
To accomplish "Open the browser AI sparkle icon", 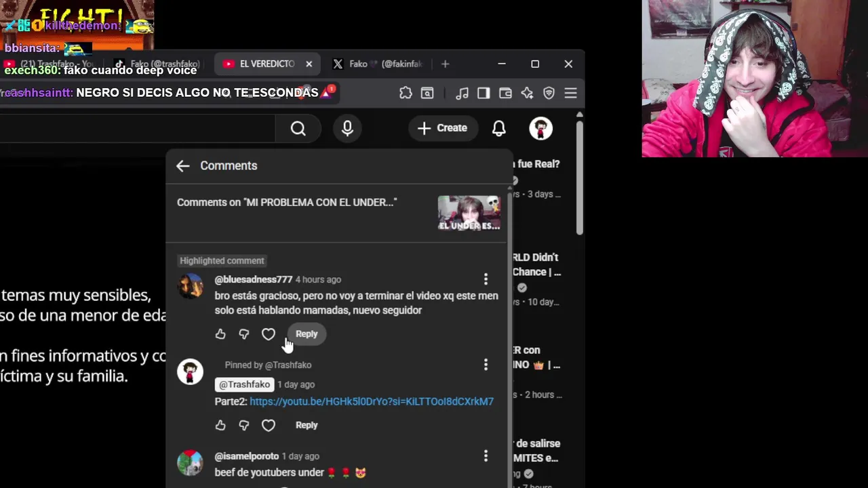I will pos(527,93).
